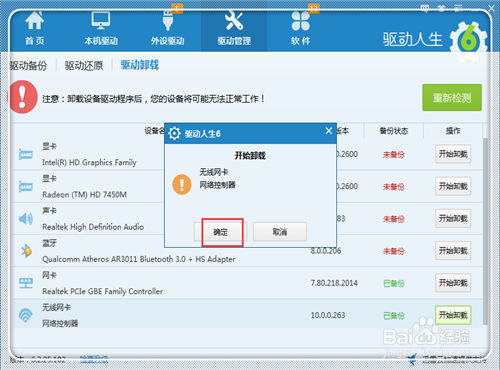Click 开始卸载 for 无线网卡 row
500x370 pixels.
click(453, 315)
